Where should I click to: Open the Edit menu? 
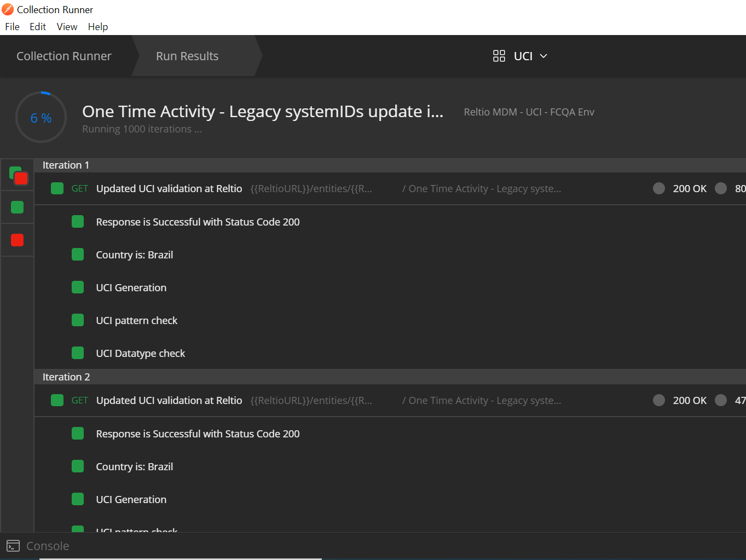point(38,27)
